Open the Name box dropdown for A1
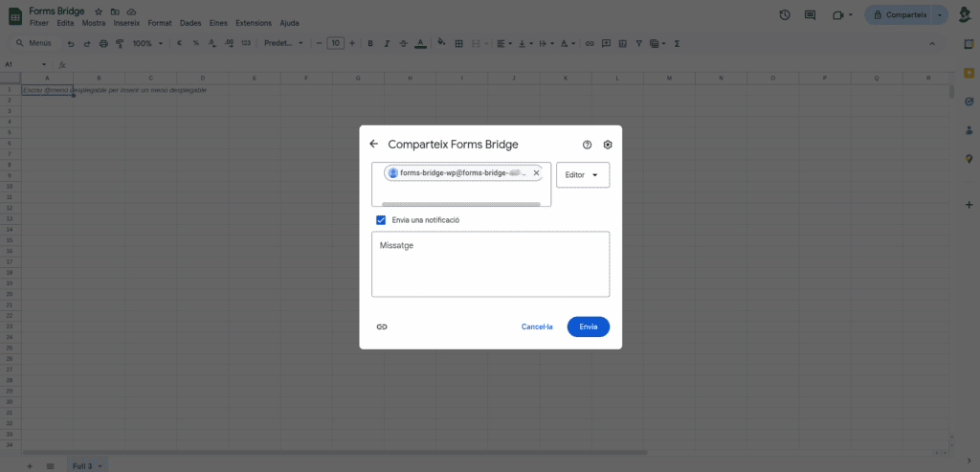 (44, 64)
